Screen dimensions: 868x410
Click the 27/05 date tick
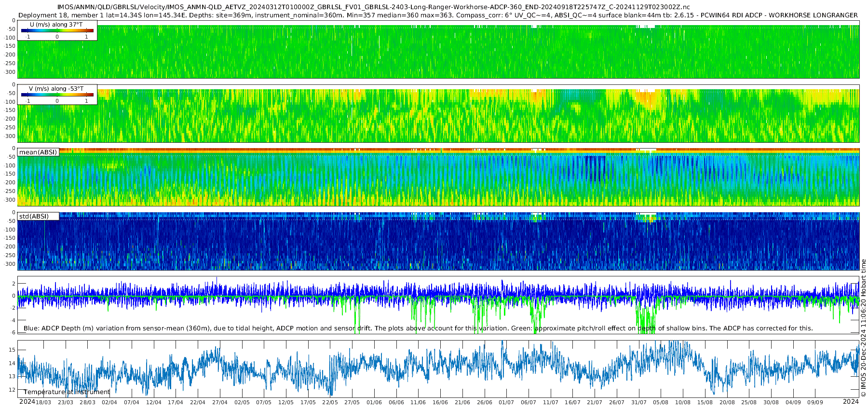click(x=352, y=402)
